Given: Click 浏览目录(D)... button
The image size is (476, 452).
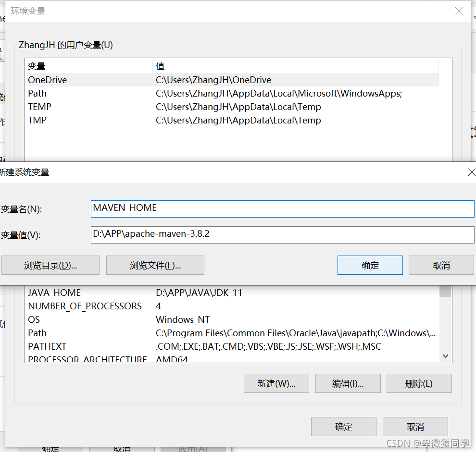Looking at the screenshot, I should [50, 265].
